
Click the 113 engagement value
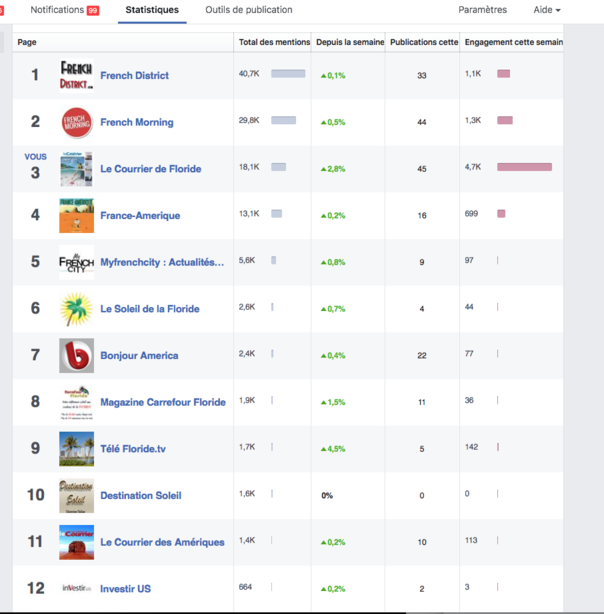tap(471, 540)
